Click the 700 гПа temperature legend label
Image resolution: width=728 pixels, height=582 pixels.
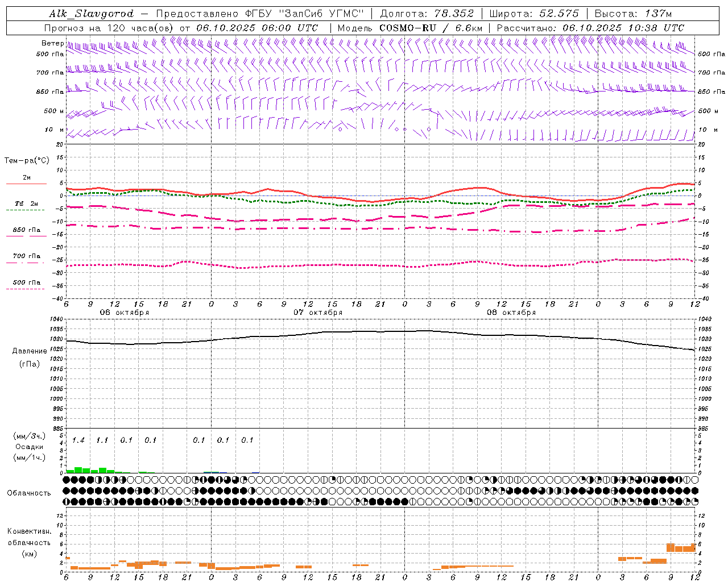[x=27, y=256]
